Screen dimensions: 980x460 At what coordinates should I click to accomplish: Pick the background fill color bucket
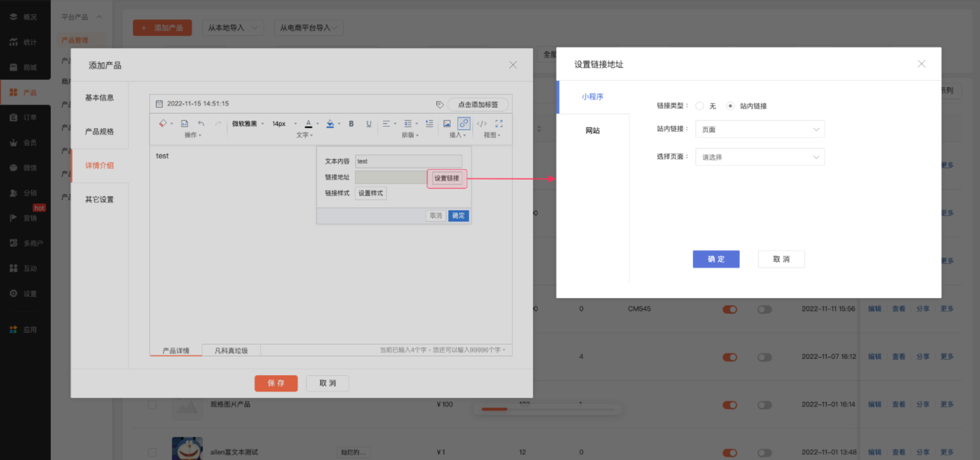[x=330, y=123]
